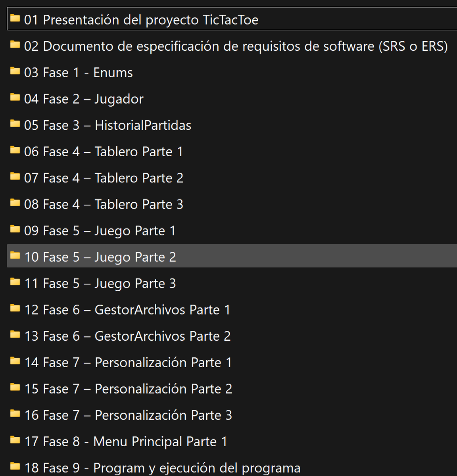Click folder icon beside 06 Fase 4 – Tablero Parte 1
Viewport: 457px width, 476px height.
[x=15, y=150]
